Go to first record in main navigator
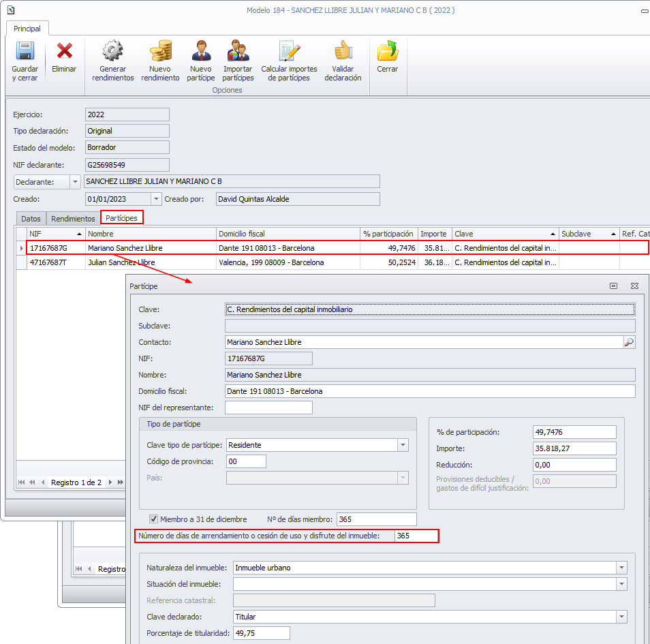This screenshot has height=644, width=650. pos(21,482)
